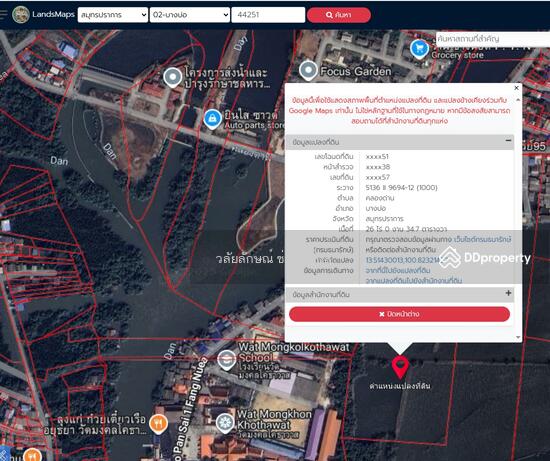Click the Wat Mongkolkothawat School marker icon
550x461 pixels.
227,360
